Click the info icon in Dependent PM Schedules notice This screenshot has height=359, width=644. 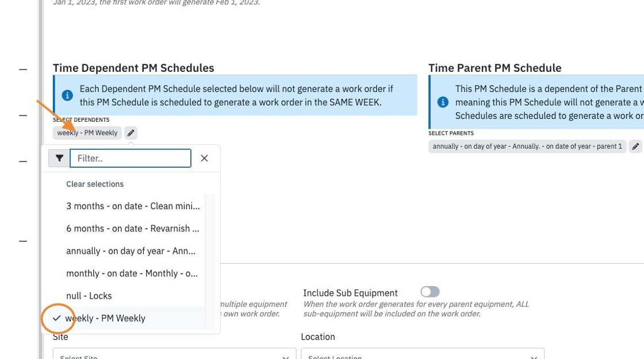pyautogui.click(x=67, y=95)
